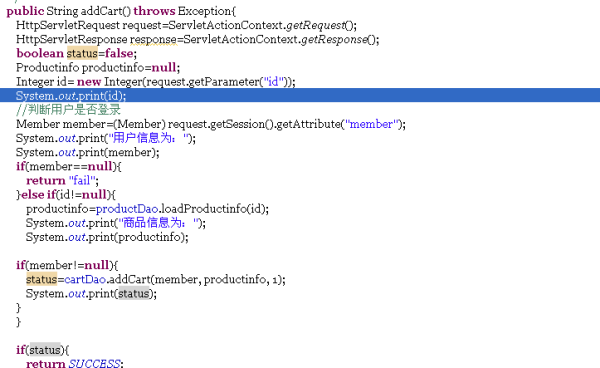The height and width of the screenshot is (368, 600).
Task: Click the print line with '用户信息为'
Action: coord(106,138)
